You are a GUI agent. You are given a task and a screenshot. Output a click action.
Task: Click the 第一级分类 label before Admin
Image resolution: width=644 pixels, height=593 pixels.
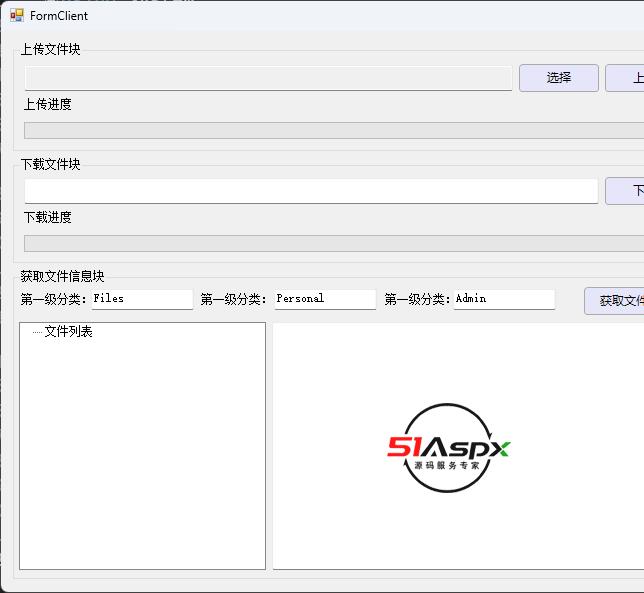coord(417,299)
